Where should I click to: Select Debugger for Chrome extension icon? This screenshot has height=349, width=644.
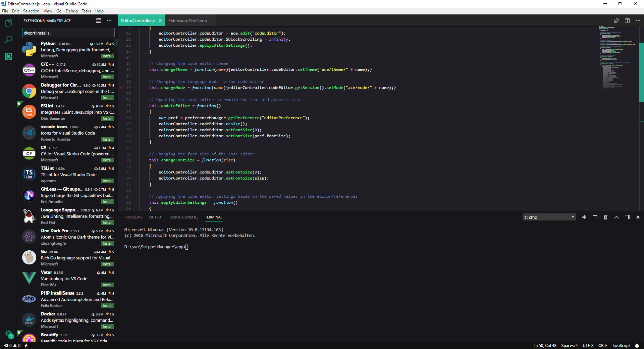29,91
